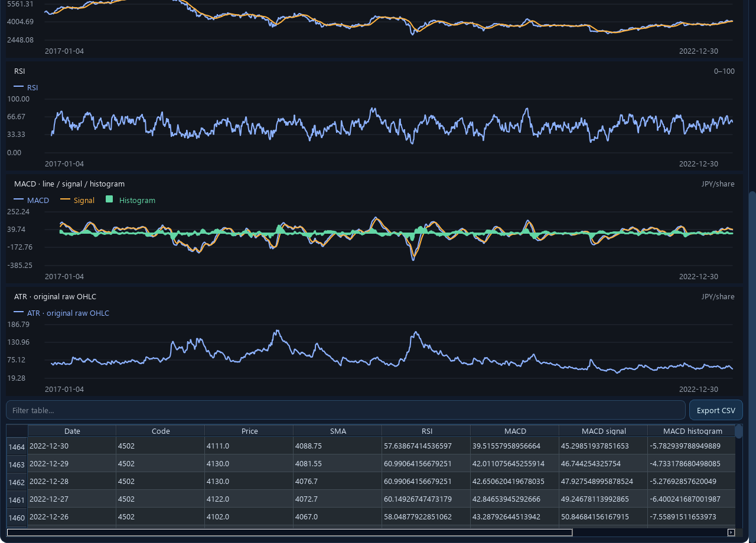This screenshot has width=756, height=543.
Task: Click the date cell 2022-12-29
Action: [x=72, y=463]
